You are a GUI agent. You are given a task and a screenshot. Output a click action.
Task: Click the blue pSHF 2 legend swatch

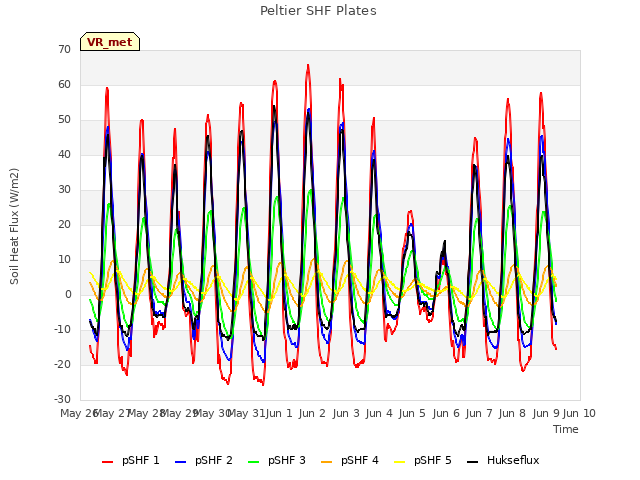(x=180, y=462)
